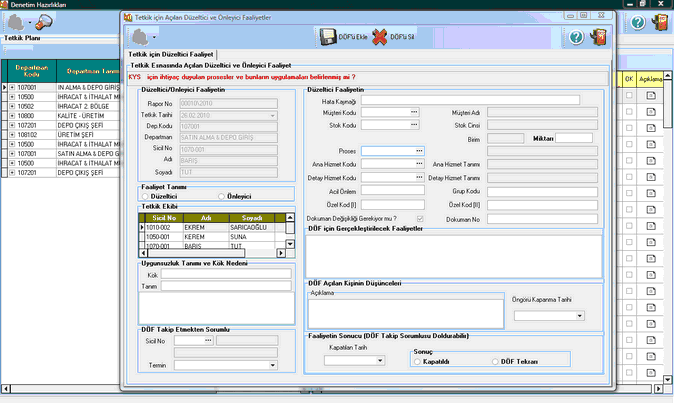Open Öngörü Kapanma Tarihi dropdown

580,316
